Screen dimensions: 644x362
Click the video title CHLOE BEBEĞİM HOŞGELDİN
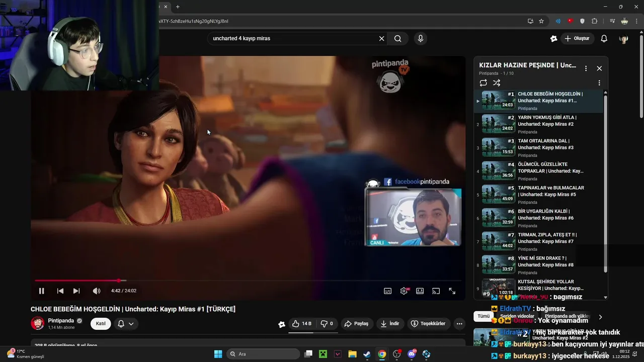[133, 309]
